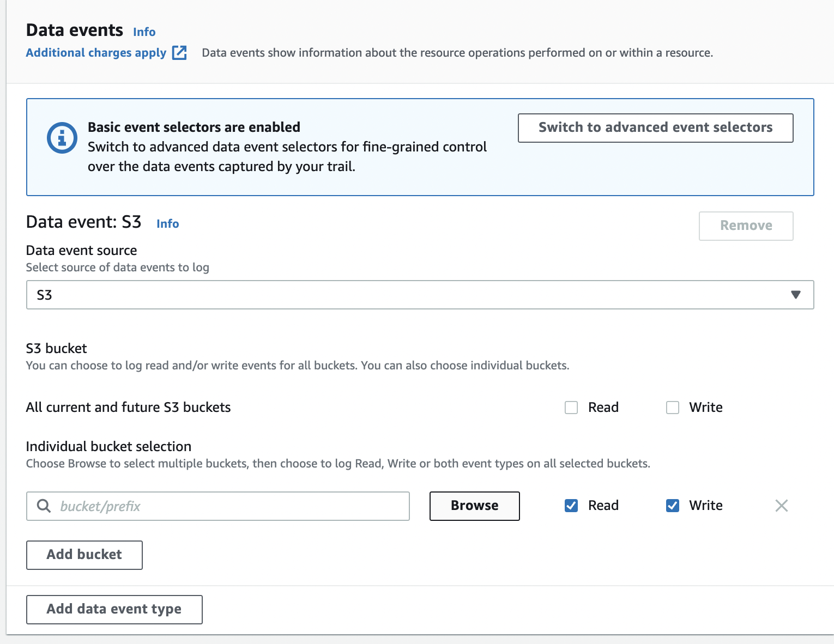Click Add data event type
Image resolution: width=834 pixels, height=644 pixels.
point(114,609)
